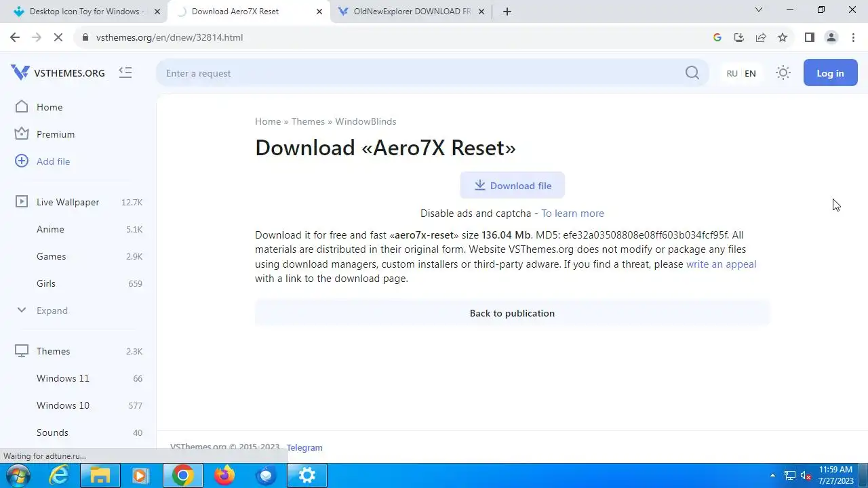Image resolution: width=868 pixels, height=488 pixels.
Task: Click the WindowBlinds breadcrumb link
Action: coord(366,121)
